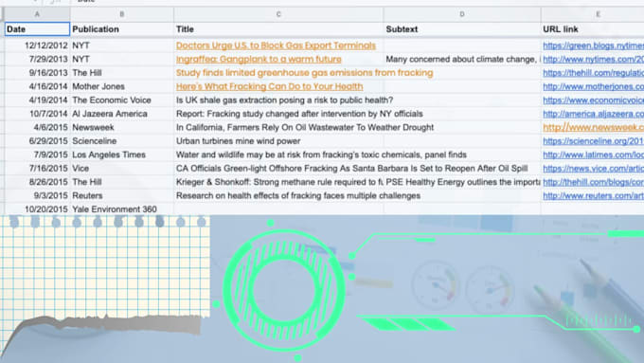Open the thehill.com/regulation URL link

coord(593,73)
